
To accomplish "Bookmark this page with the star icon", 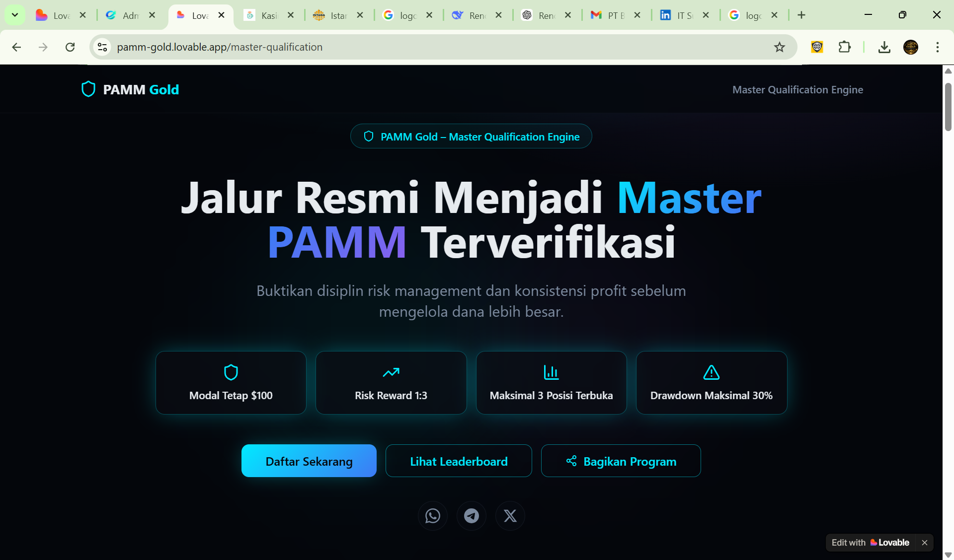I will click(780, 47).
